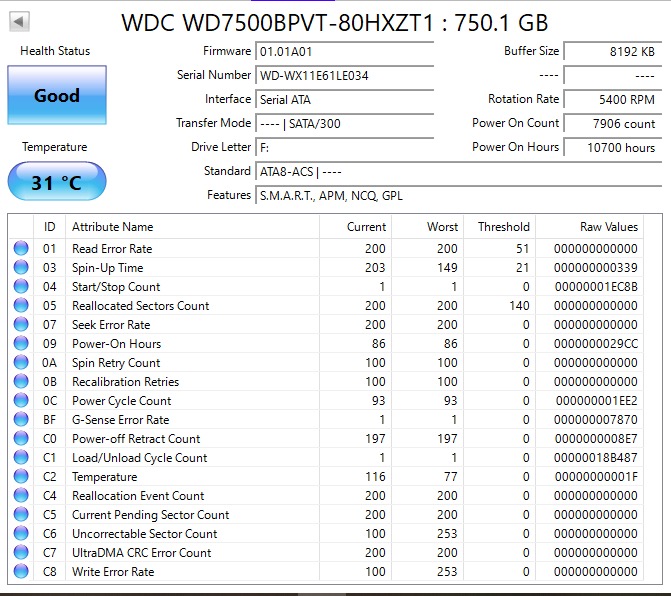Select the Spin-Up Time attribute name
671x596 pixels.
(107, 268)
